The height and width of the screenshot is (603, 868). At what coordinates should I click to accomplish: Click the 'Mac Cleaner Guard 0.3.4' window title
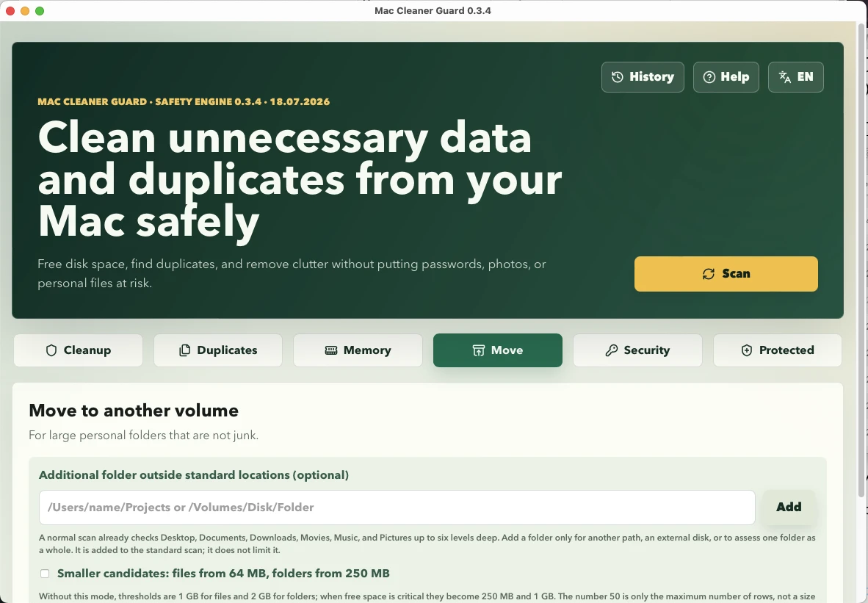click(433, 10)
